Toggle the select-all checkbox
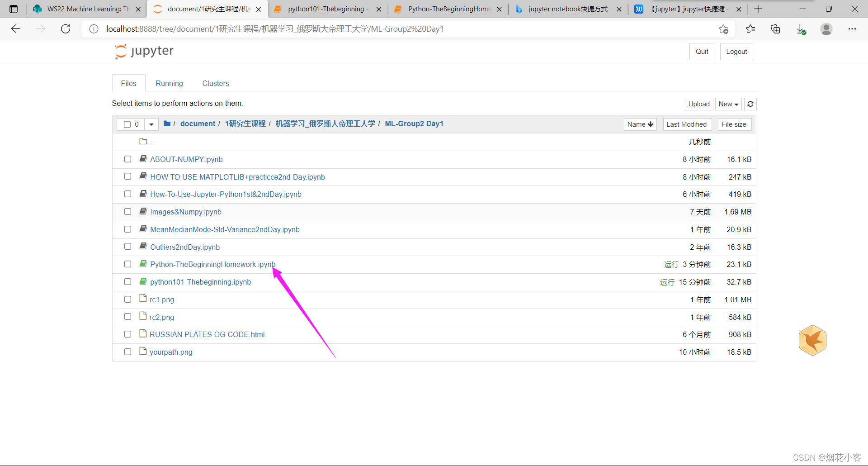868x466 pixels. coord(127,124)
